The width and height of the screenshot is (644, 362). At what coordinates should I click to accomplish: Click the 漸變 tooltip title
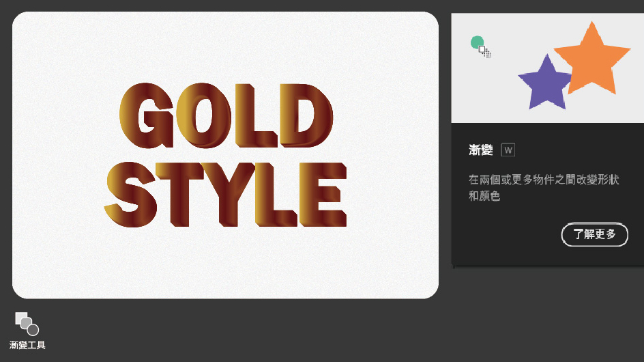[480, 150]
